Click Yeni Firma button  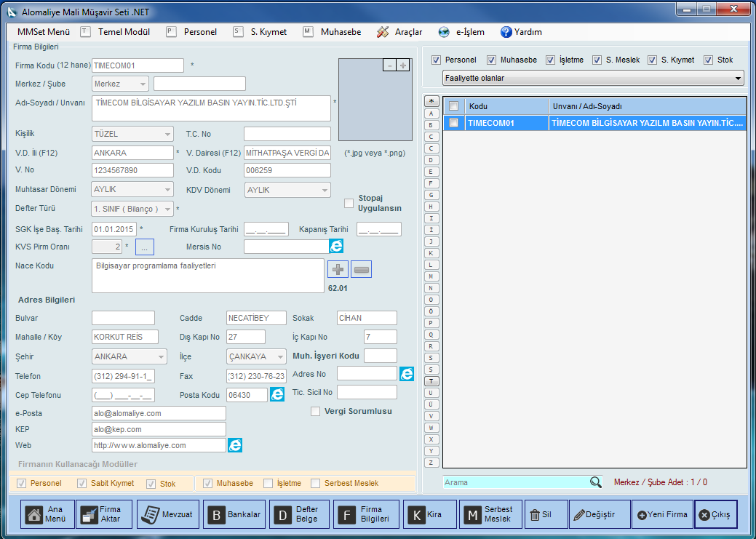pos(662,514)
